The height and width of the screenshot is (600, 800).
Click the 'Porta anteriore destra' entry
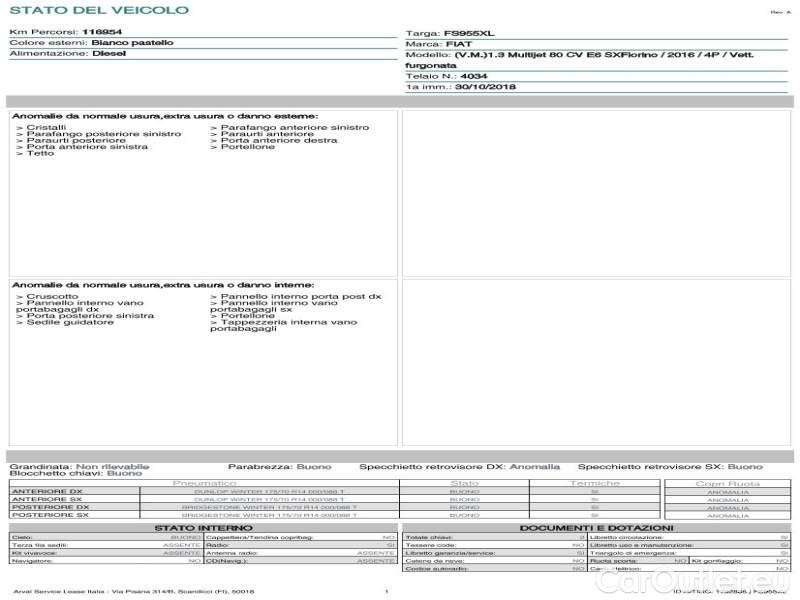point(274,140)
